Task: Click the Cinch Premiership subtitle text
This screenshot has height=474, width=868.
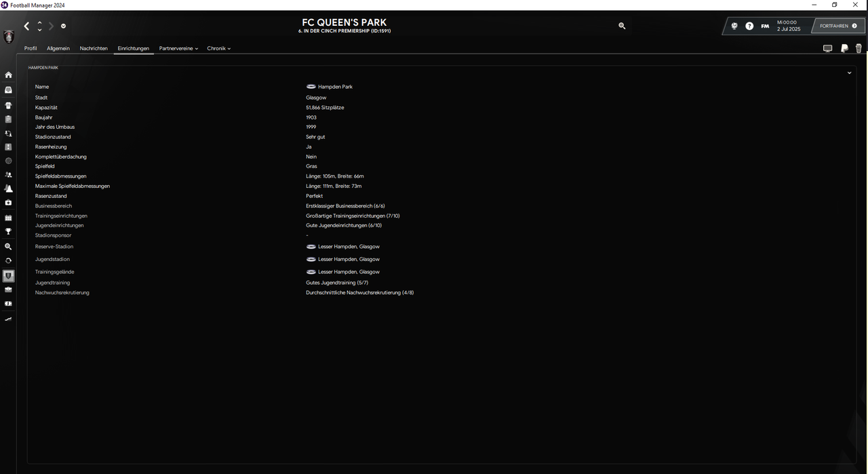Action: [x=344, y=31]
